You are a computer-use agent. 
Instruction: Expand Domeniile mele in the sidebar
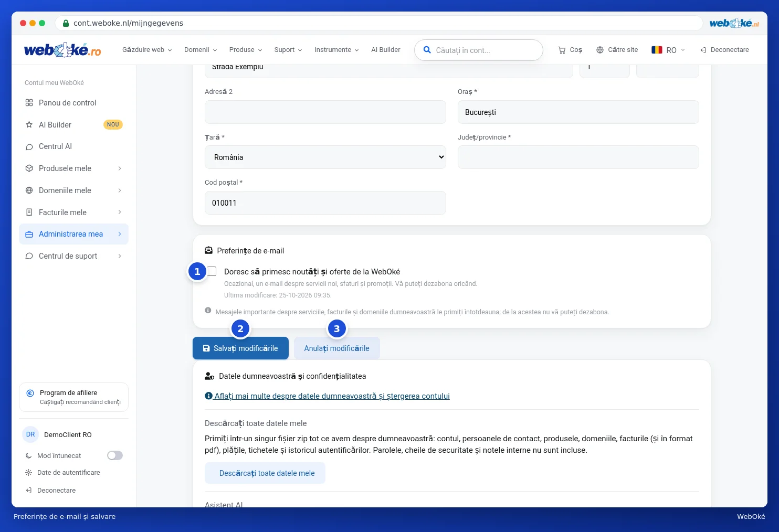point(73,190)
